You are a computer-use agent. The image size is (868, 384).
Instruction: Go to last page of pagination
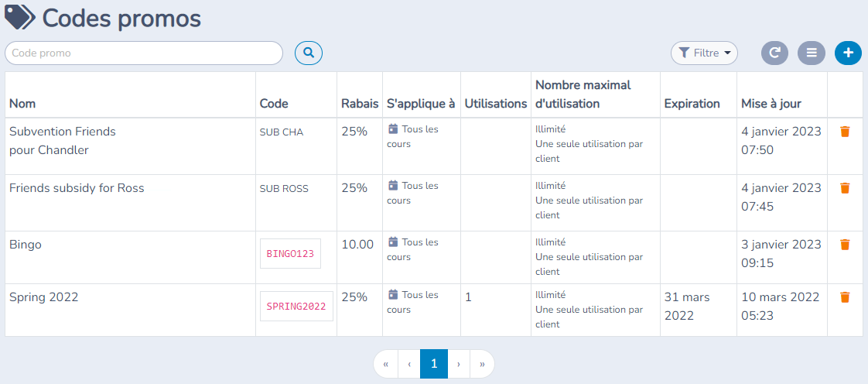[482, 364]
